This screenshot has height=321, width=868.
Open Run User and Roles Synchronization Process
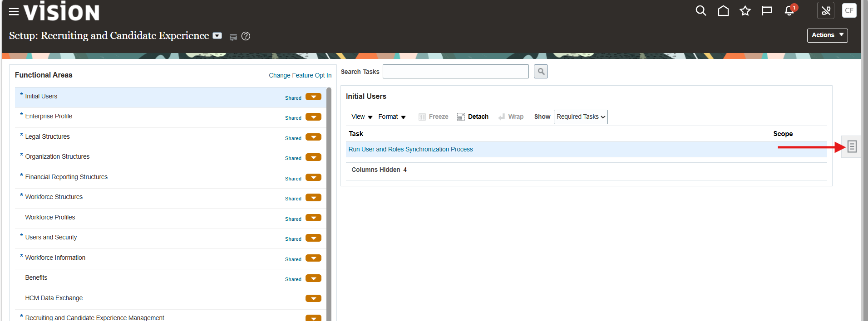pyautogui.click(x=410, y=150)
